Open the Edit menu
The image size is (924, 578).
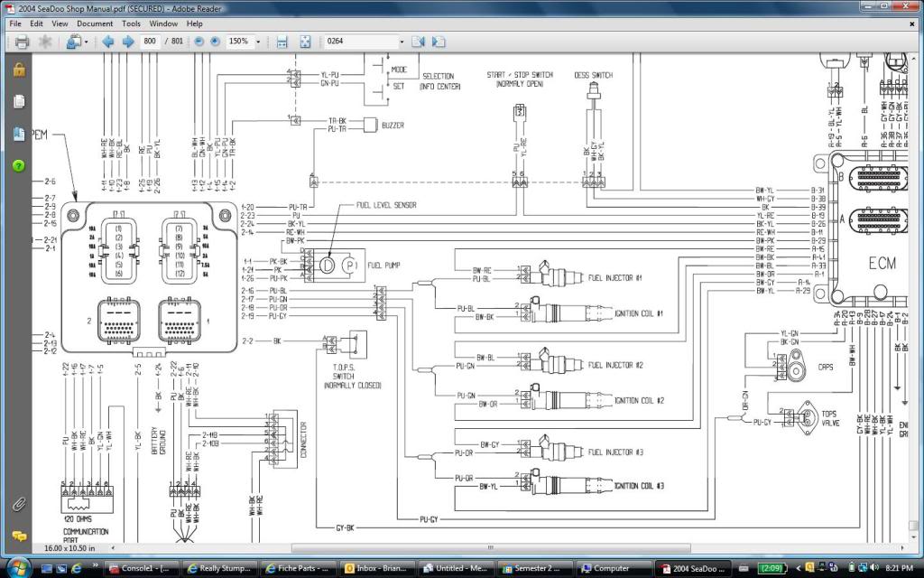[x=36, y=23]
